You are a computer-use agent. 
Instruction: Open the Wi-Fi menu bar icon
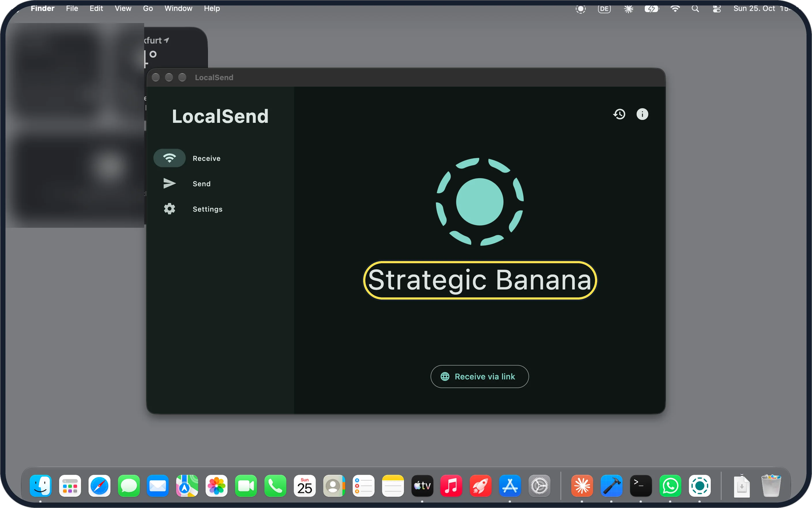[675, 9]
